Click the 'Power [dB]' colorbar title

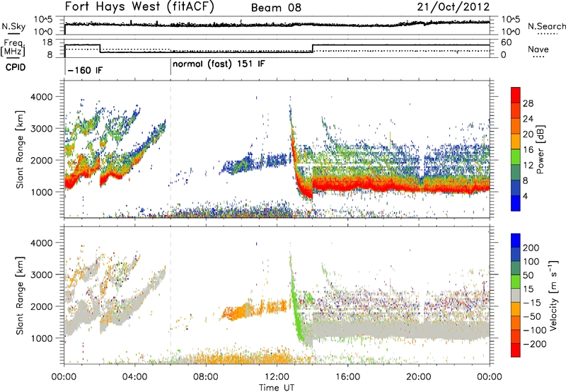[x=541, y=149]
